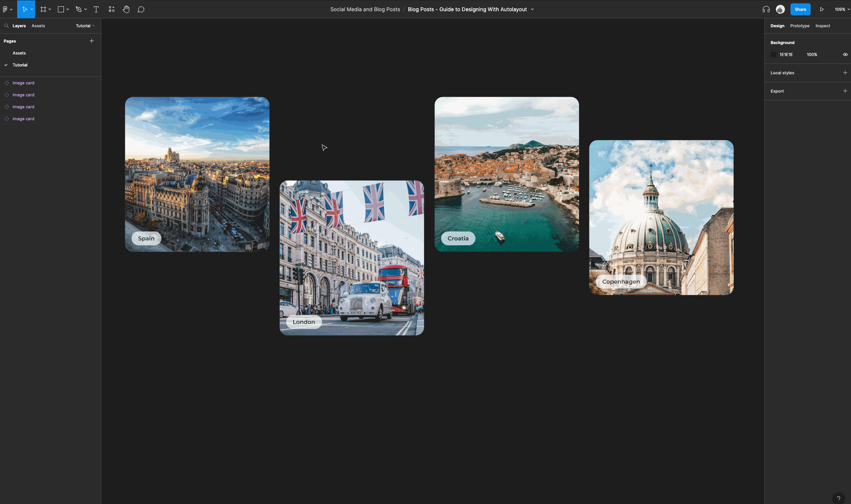Image resolution: width=851 pixels, height=504 pixels.
Task: Open the shape tools dropdown arrow
Action: (x=68, y=9)
